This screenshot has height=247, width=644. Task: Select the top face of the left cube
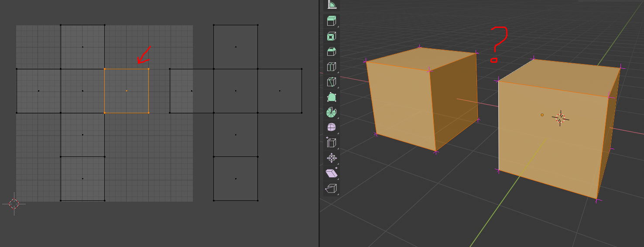[x=422, y=59]
